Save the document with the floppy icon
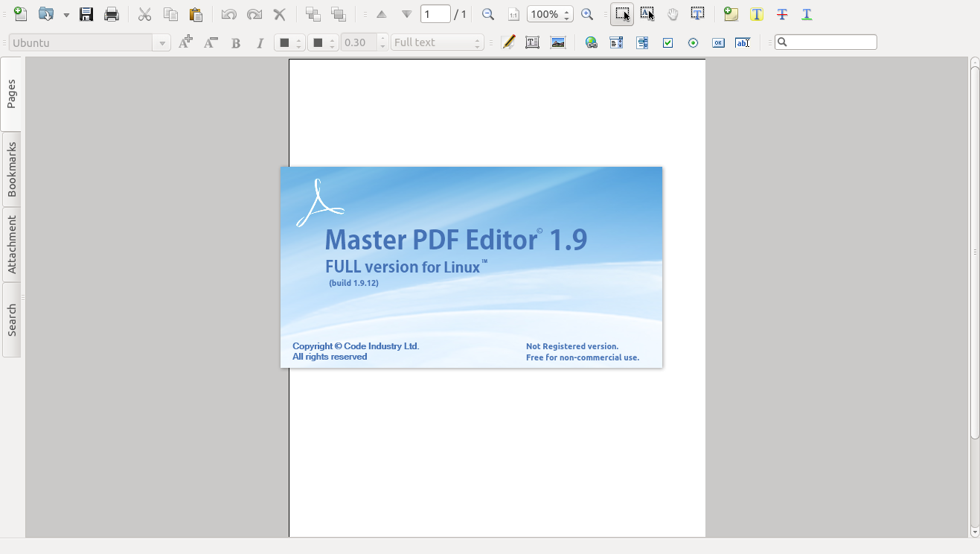Screen dimensions: 980x554 point(86,14)
